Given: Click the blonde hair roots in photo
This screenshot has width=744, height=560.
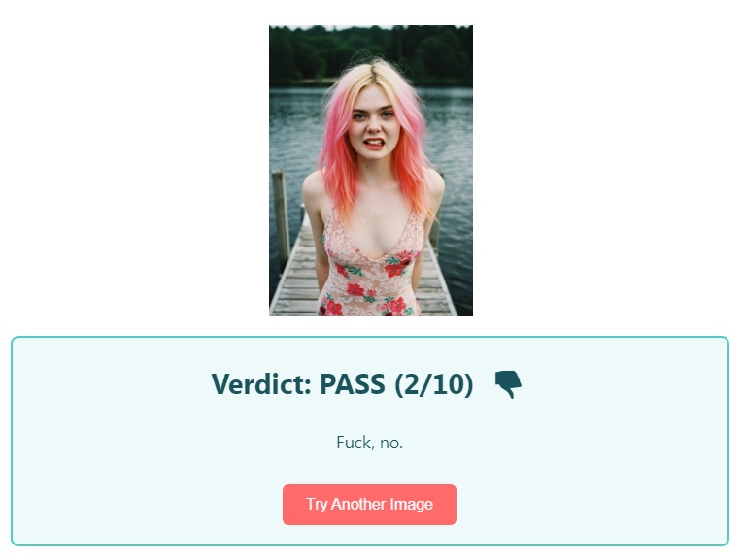Looking at the screenshot, I should 372,72.
